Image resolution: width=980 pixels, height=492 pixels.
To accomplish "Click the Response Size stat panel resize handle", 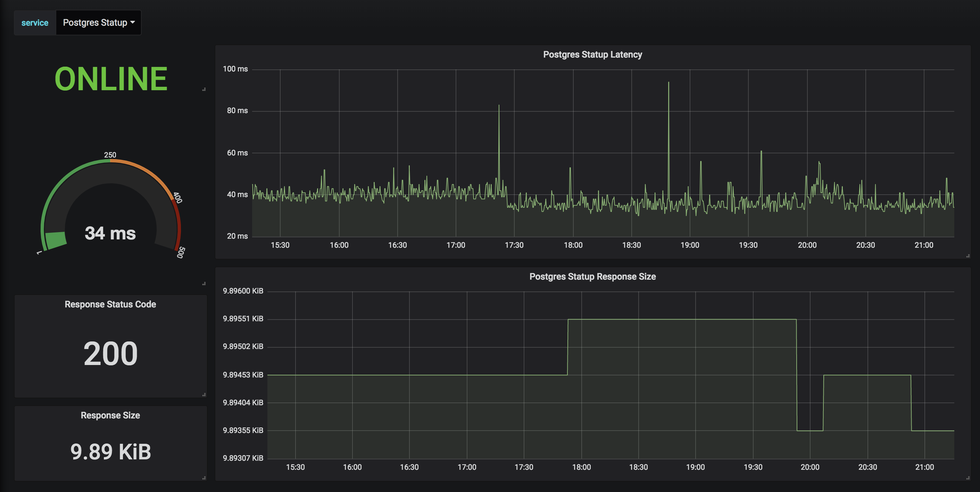I will 204,478.
